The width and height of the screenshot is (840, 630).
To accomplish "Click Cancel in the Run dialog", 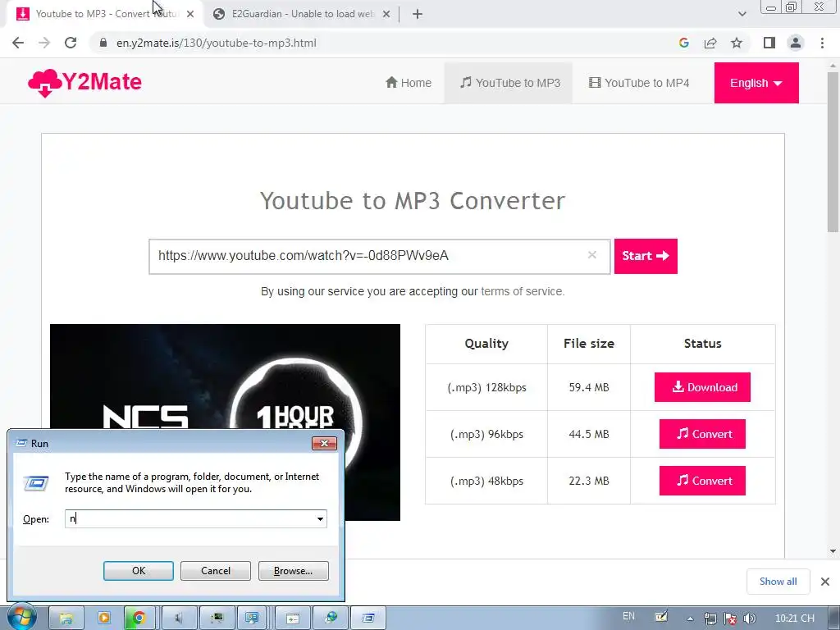I will [216, 571].
